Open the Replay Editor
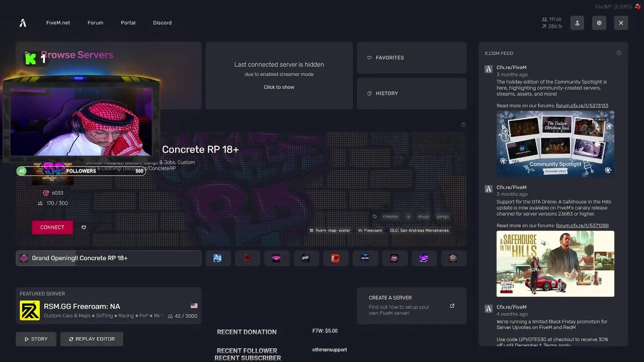The image size is (644, 362). pos(92,339)
